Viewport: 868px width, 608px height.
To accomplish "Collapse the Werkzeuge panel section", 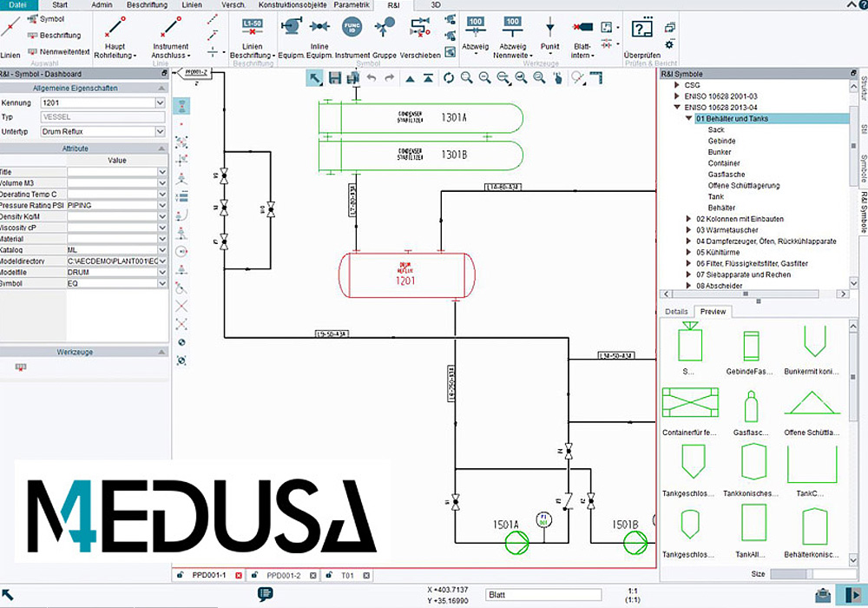I will click(161, 352).
